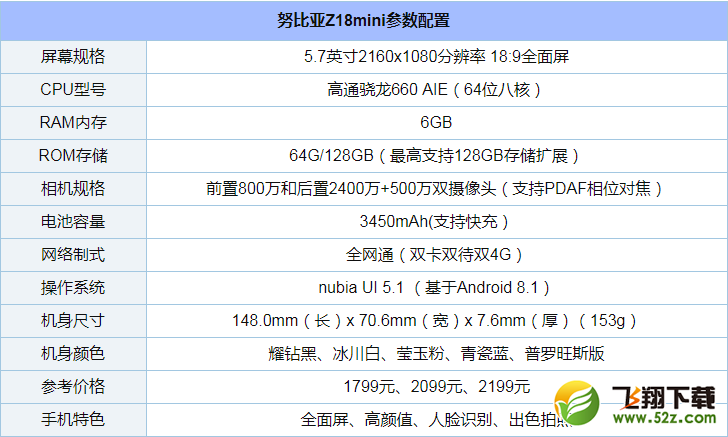The image size is (728, 437).
Task: Select the 全网通 双卡双待双4G value
Action: [436, 254]
